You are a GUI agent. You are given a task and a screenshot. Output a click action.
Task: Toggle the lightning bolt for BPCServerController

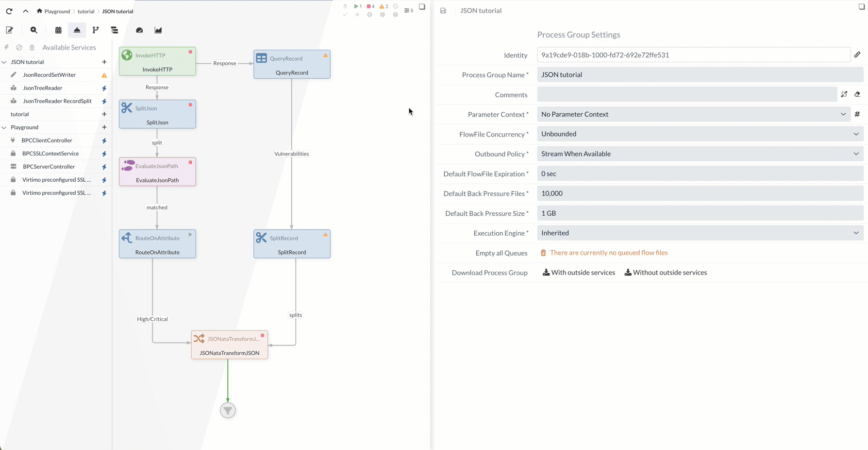click(x=104, y=167)
